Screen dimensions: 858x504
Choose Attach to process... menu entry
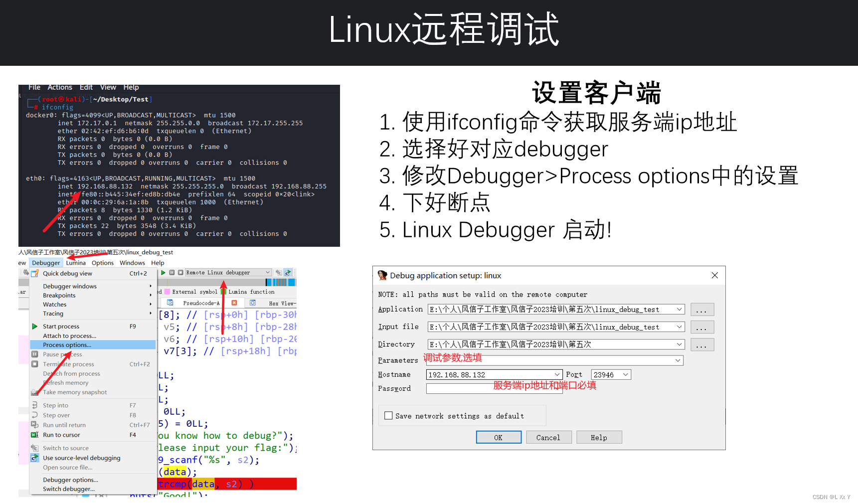93,336
